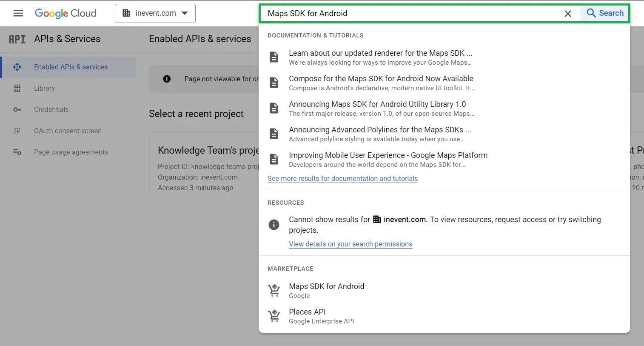This screenshot has width=644, height=346.
Task: Open Page usage agreements in sidebar
Action: point(68,152)
